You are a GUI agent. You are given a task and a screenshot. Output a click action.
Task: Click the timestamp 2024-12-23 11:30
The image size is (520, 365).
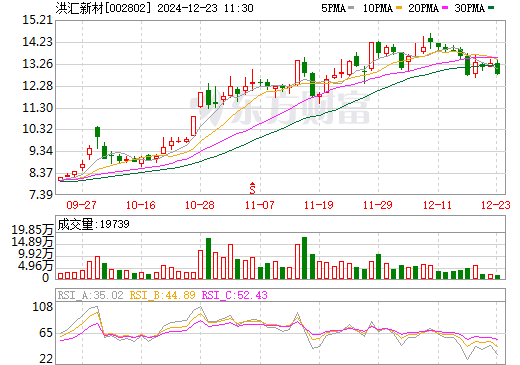pyautogui.click(x=205, y=8)
